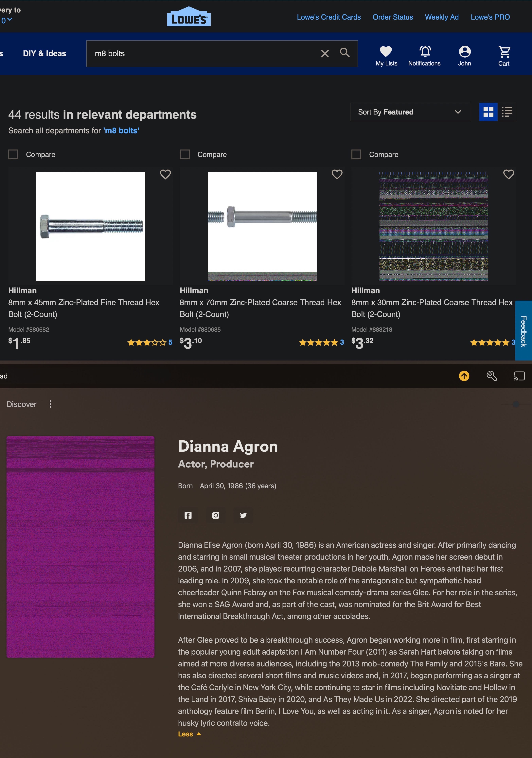Open the Sort By Featured dropdown
Image resolution: width=532 pixels, height=758 pixels.
click(x=410, y=112)
